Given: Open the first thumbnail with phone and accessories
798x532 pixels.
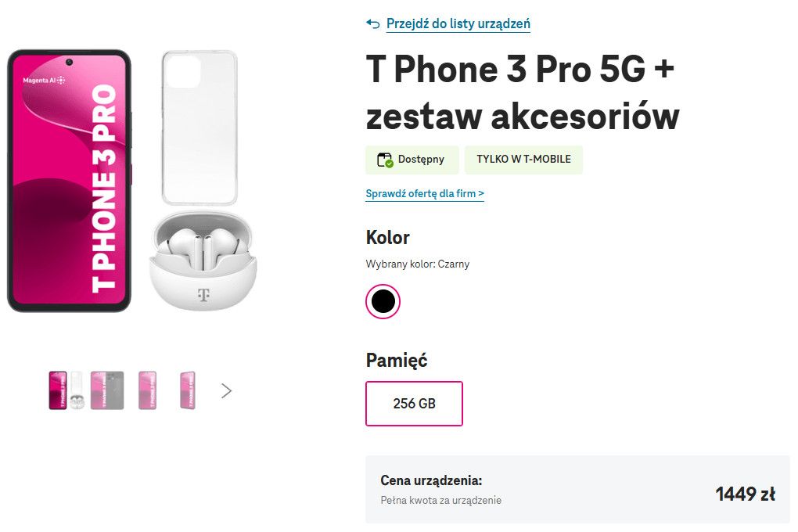Looking at the screenshot, I should tap(65, 390).
